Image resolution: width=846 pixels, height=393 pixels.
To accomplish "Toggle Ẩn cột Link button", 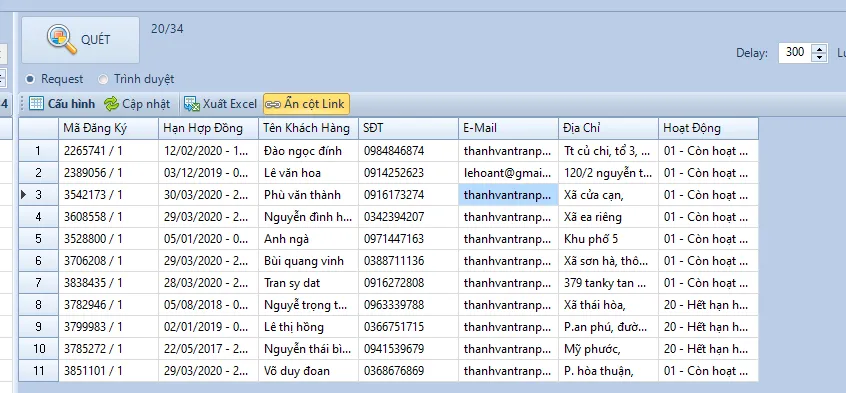I will 306,104.
